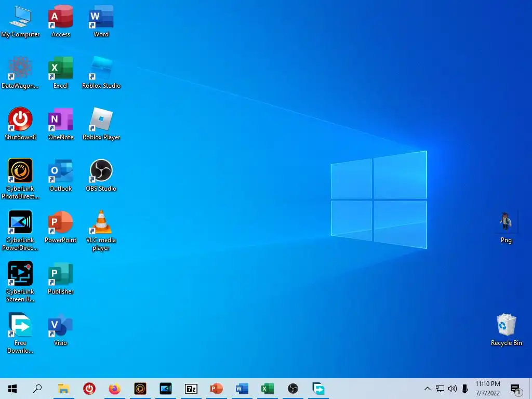The width and height of the screenshot is (532, 399).
Task: Open PowerDirector from the taskbar
Action: [x=166, y=389]
